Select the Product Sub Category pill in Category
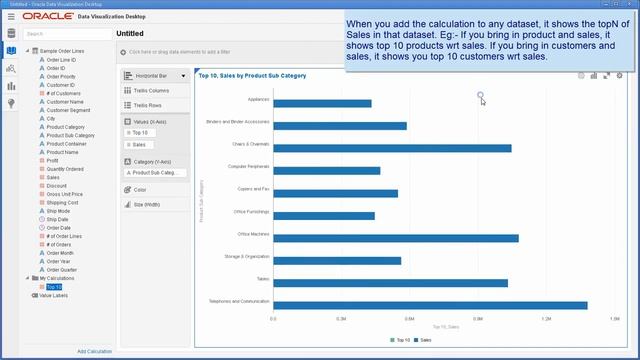The width and height of the screenshot is (640, 360). click(x=155, y=173)
